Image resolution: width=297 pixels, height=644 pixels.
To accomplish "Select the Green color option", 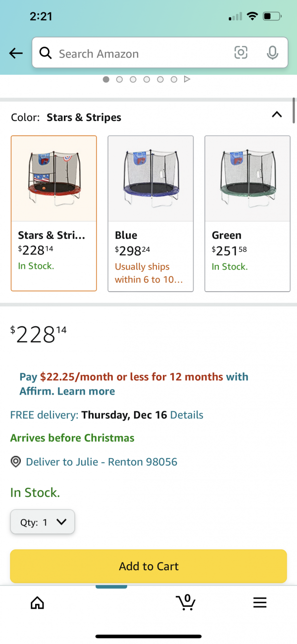I will pos(247,213).
